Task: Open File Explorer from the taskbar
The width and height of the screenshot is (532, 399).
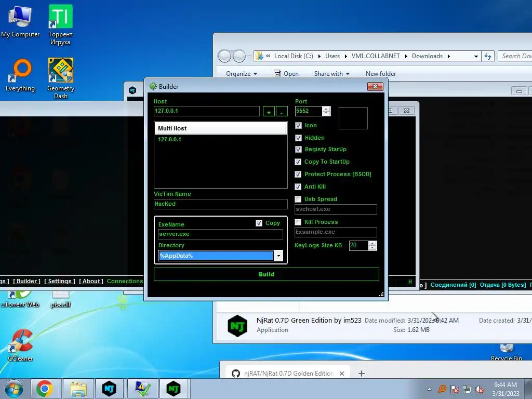Action: [x=78, y=389]
